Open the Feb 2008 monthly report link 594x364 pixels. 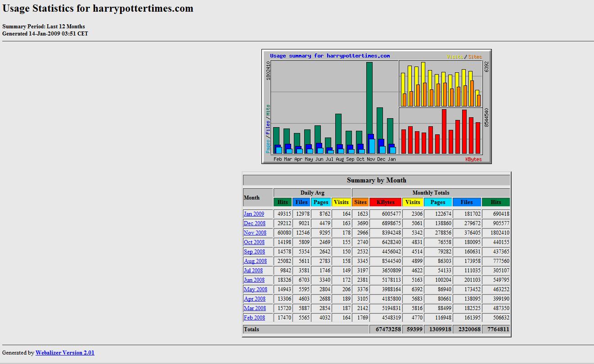(254, 318)
